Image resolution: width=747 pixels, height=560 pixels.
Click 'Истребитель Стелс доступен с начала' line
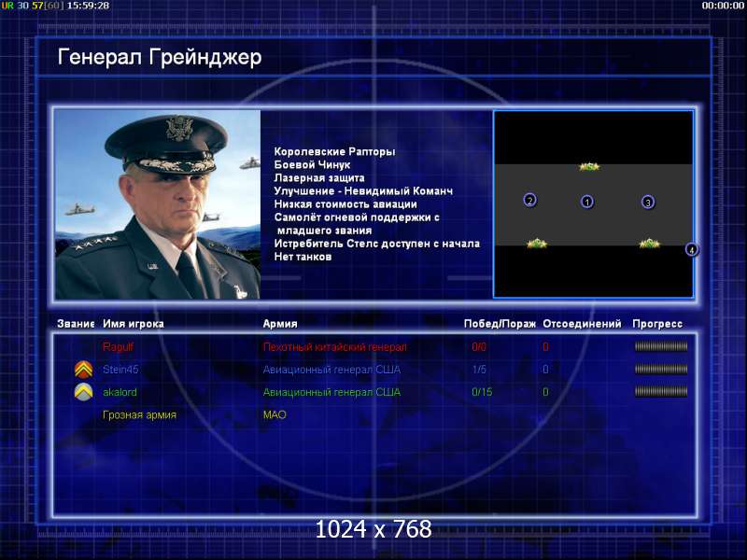(377, 244)
